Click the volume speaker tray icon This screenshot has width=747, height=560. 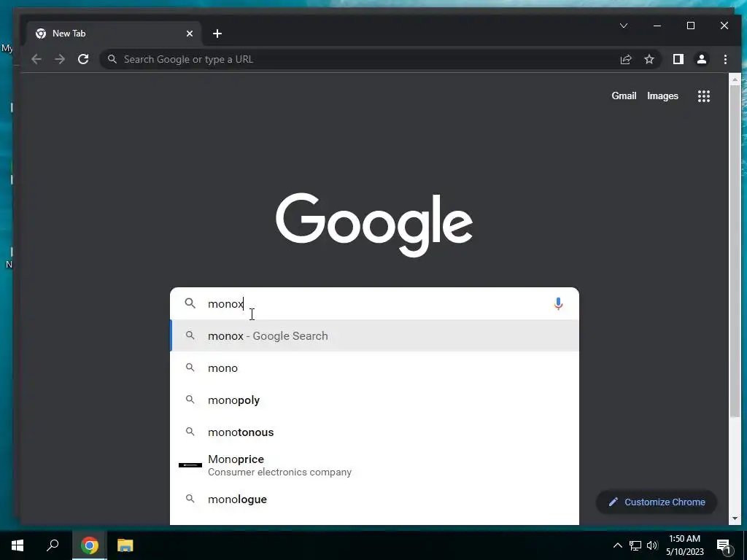coord(652,545)
